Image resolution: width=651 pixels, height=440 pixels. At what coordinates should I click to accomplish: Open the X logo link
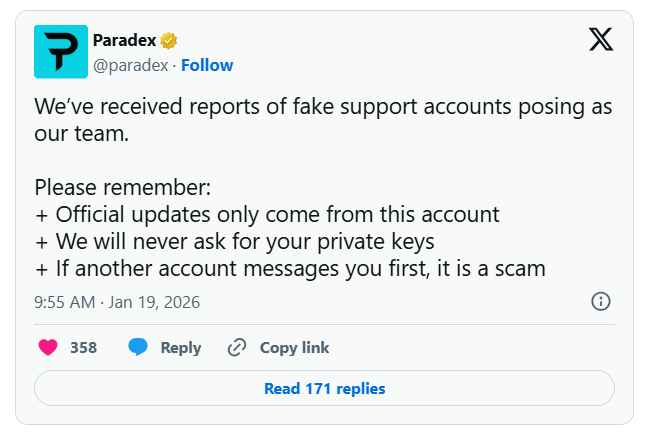(x=600, y=39)
